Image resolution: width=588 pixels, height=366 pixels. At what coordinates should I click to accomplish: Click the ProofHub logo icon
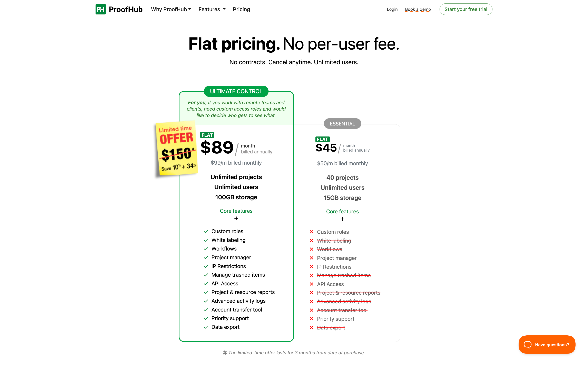[100, 9]
